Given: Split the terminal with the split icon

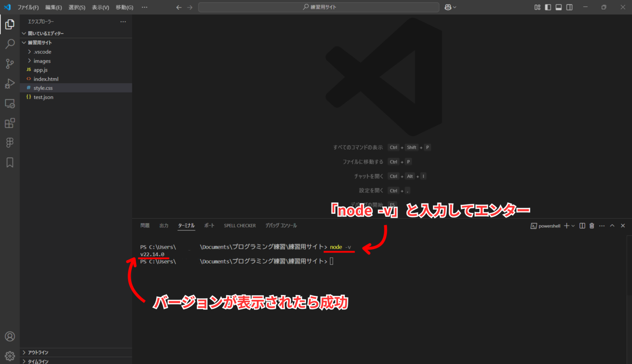Looking at the screenshot, I should [x=582, y=225].
